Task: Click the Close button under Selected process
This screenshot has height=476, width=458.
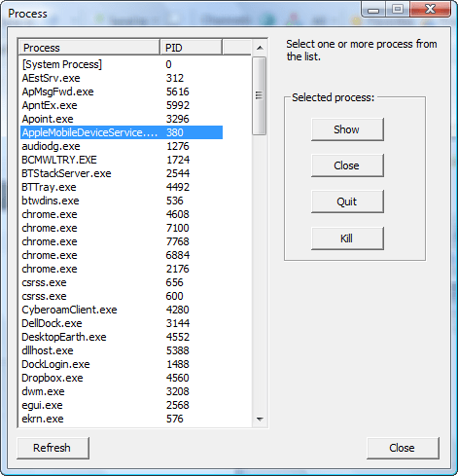Action: 347,165
